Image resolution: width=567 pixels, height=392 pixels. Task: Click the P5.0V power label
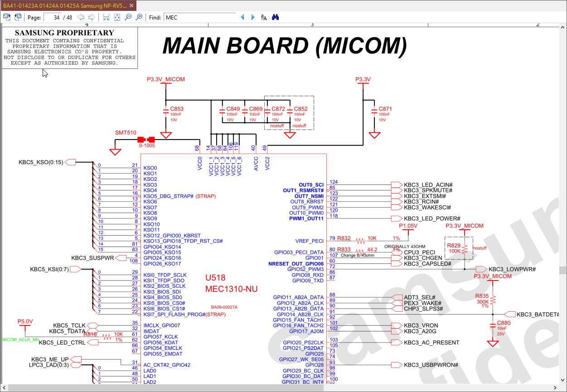point(25,321)
